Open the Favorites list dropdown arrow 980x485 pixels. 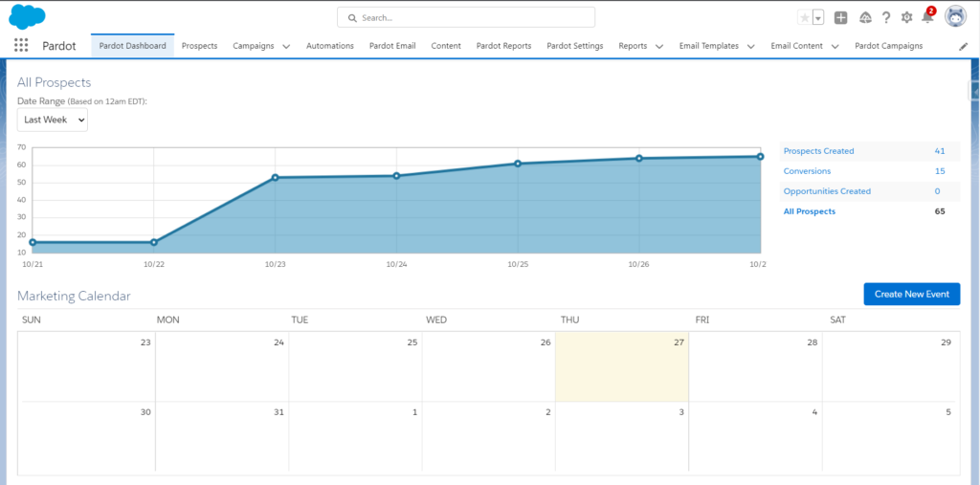818,18
